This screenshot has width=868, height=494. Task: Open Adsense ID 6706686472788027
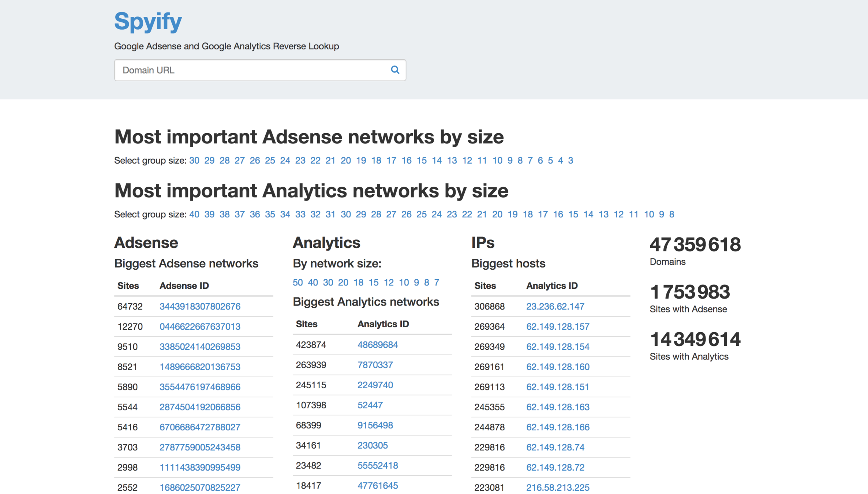point(200,427)
